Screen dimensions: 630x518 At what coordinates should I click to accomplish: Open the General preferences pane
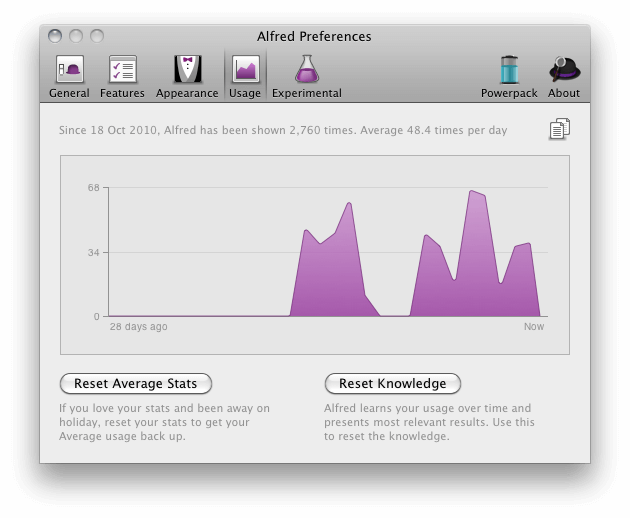point(69,76)
